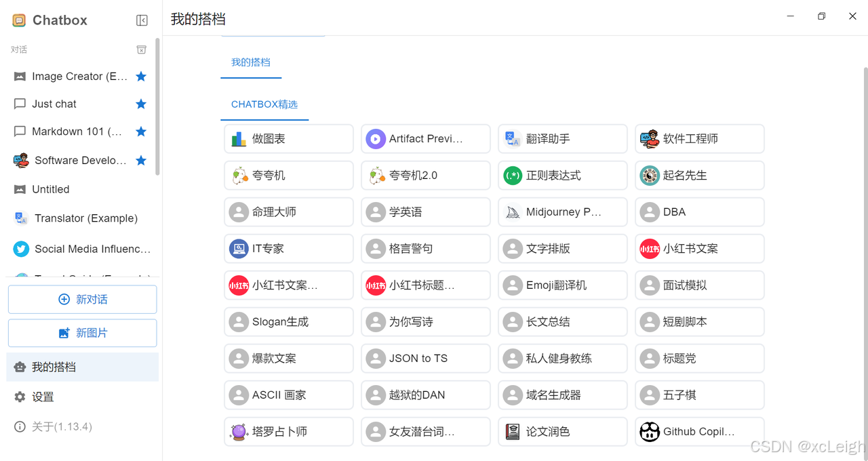Click the 命理大师 avatar icon

pos(239,212)
